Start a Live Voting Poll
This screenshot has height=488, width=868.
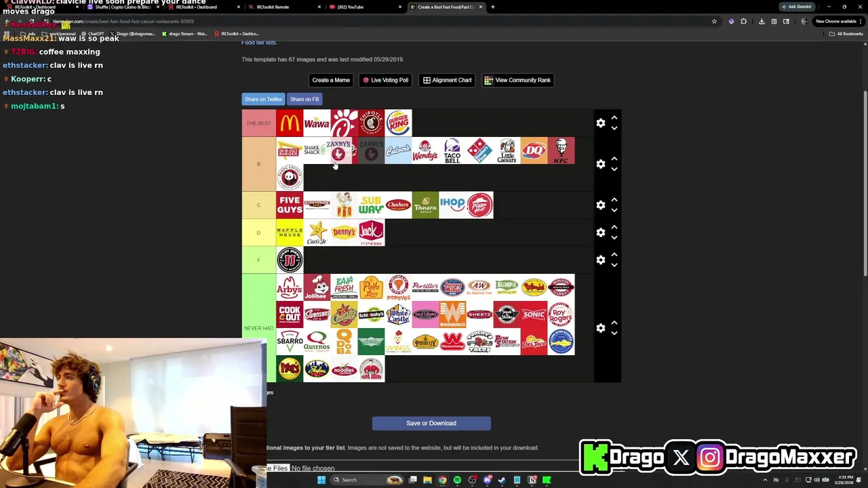(385, 80)
